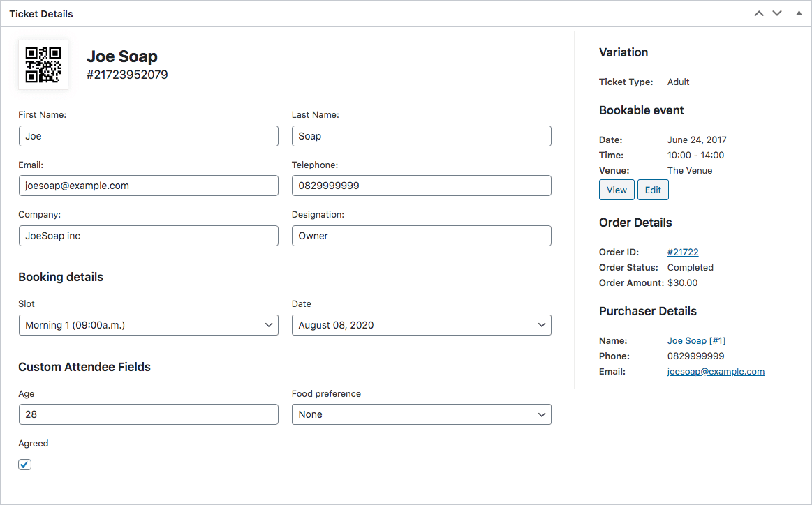
Task: Click the Edit button for the event
Action: pos(653,189)
